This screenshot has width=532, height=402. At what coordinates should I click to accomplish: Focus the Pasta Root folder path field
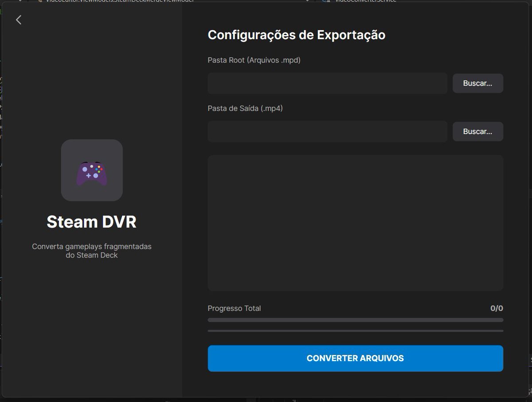328,83
